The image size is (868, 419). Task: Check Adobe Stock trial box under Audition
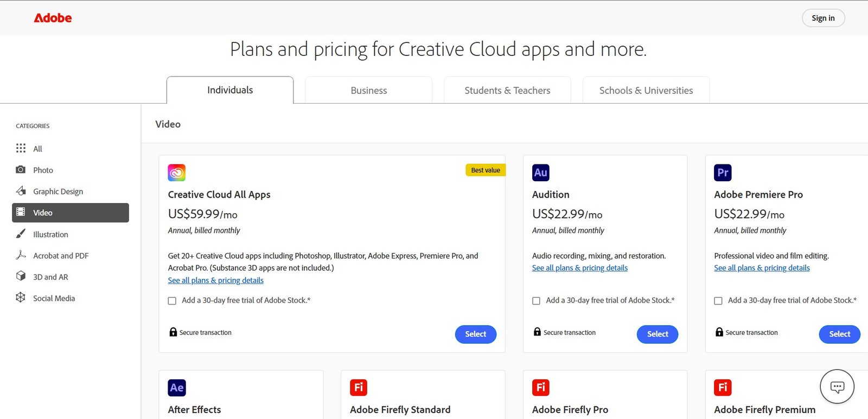tap(536, 301)
